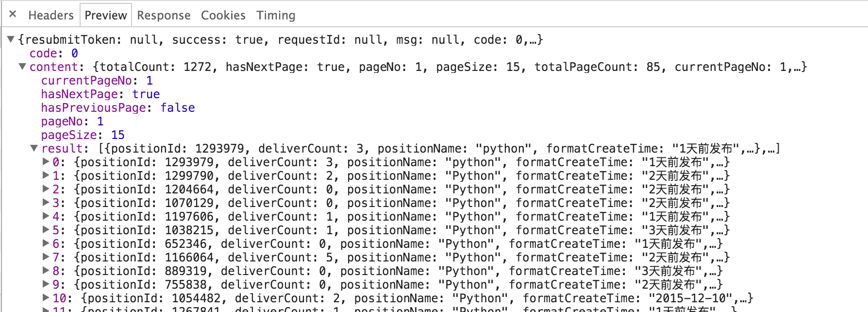Select the pageSize 15 property line

[x=83, y=135]
